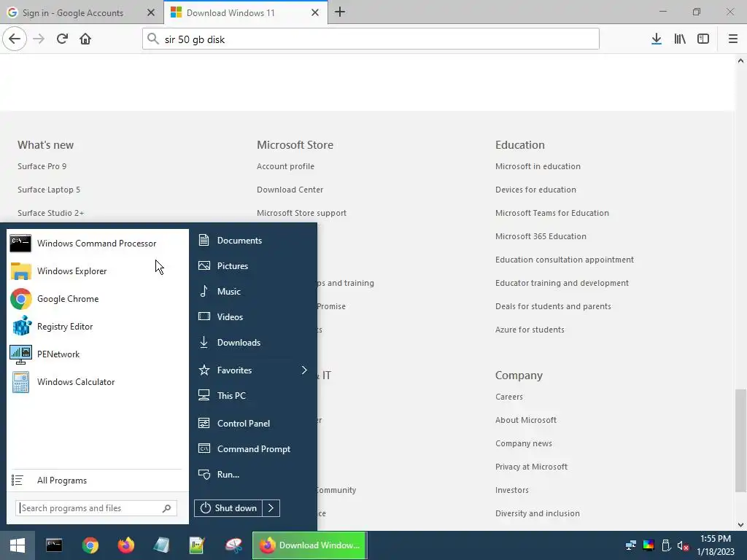The width and height of the screenshot is (747, 560).
Task: Focus the Search programs and files box
Action: (x=96, y=508)
